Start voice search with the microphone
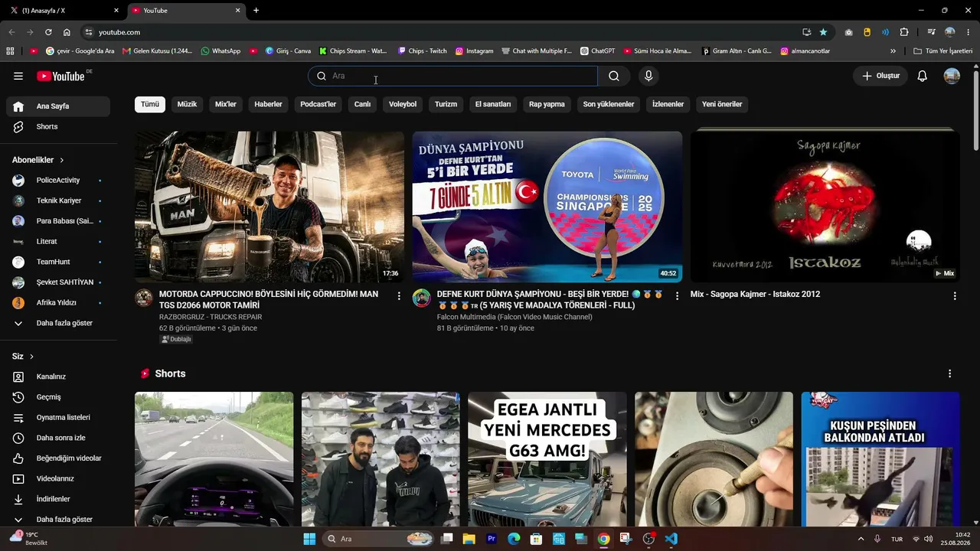Screen dimensions: 980x551 pos(648,76)
